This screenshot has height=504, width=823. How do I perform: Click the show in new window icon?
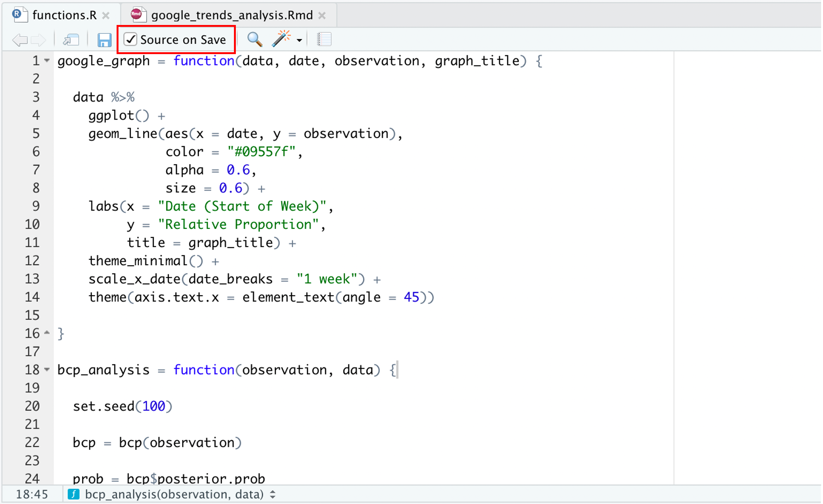point(71,40)
